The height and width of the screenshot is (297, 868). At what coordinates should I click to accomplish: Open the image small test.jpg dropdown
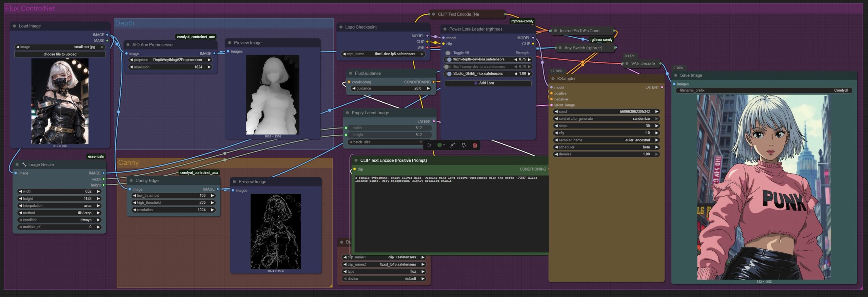coord(60,47)
